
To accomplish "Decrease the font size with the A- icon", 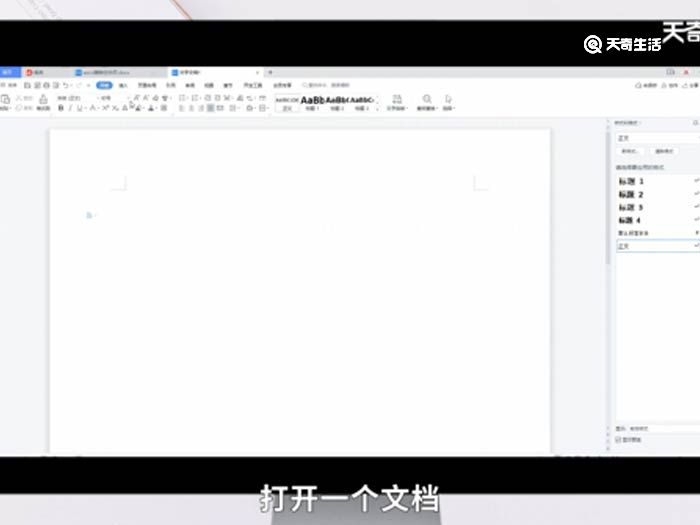I will 146,98.
